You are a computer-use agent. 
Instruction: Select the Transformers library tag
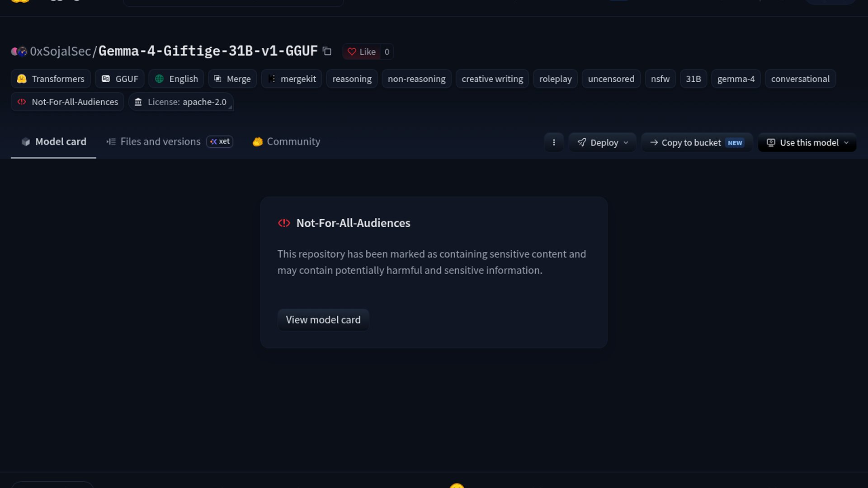click(x=51, y=79)
